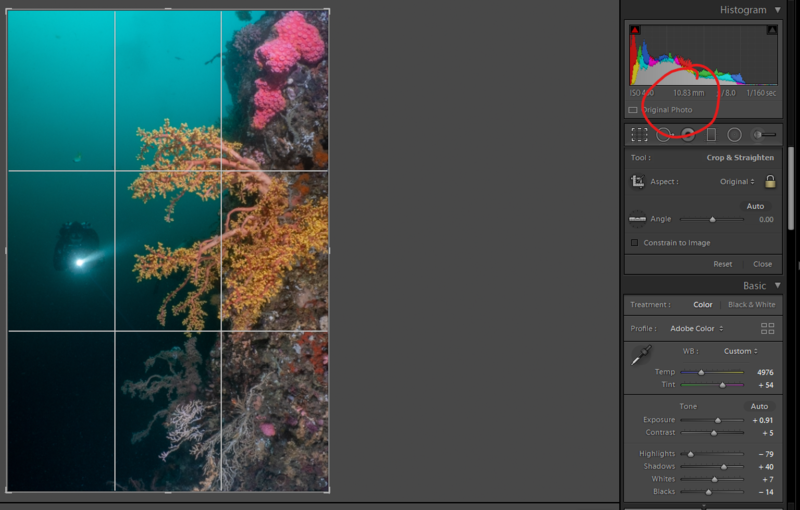
Task: Select the Radial Filter tool
Action: click(734, 134)
